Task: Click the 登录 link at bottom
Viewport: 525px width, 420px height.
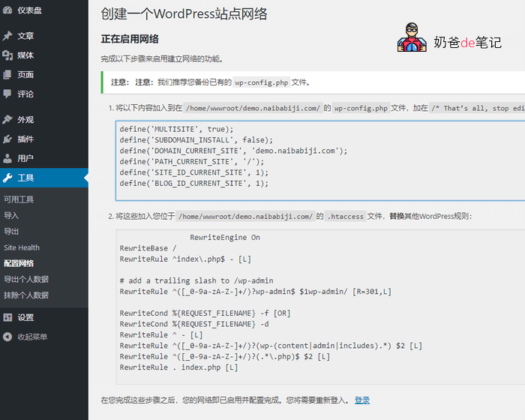Action: pos(362,400)
